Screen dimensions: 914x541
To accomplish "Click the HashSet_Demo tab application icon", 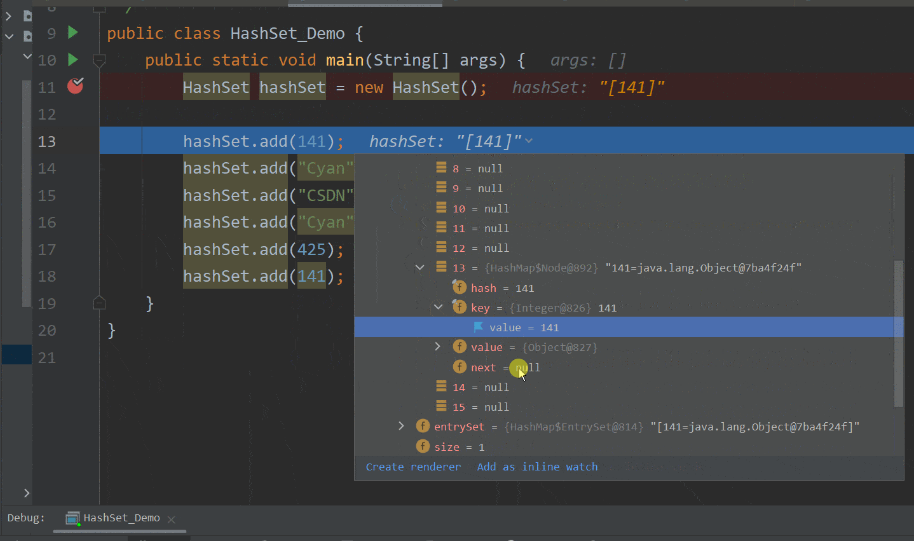I will 72,518.
